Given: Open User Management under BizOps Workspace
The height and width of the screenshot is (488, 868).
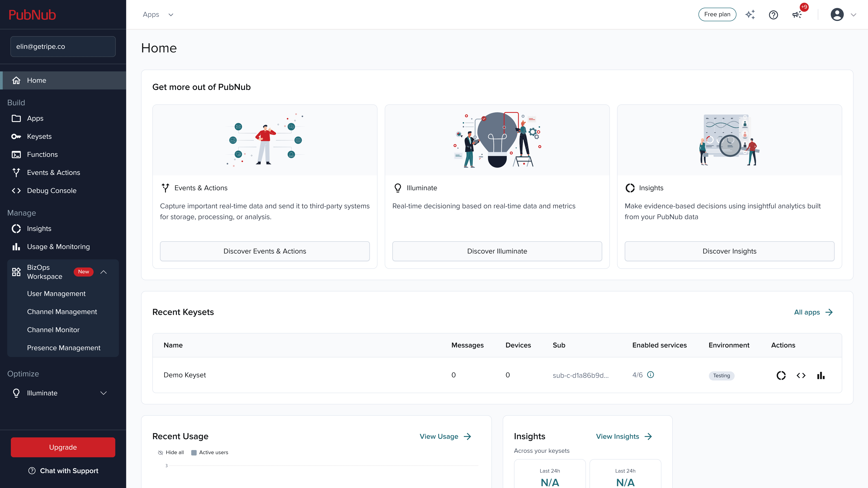Looking at the screenshot, I should 56,294.
